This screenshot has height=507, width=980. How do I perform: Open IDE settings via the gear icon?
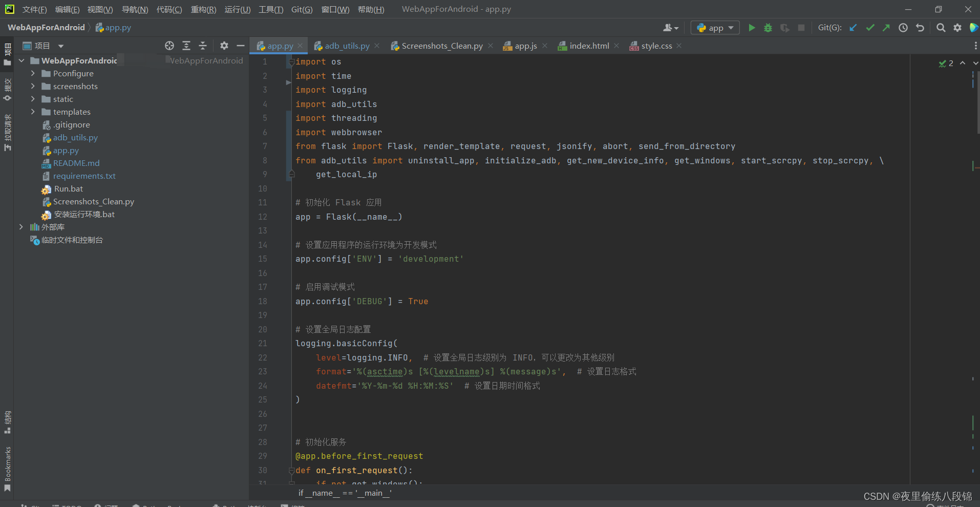pyautogui.click(x=957, y=28)
